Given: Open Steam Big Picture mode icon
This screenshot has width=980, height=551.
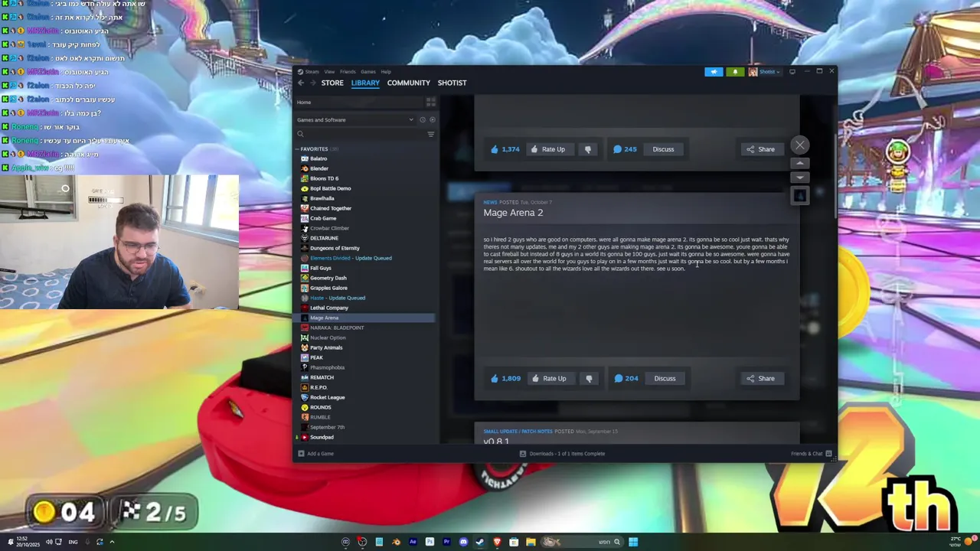Looking at the screenshot, I should pyautogui.click(x=792, y=71).
